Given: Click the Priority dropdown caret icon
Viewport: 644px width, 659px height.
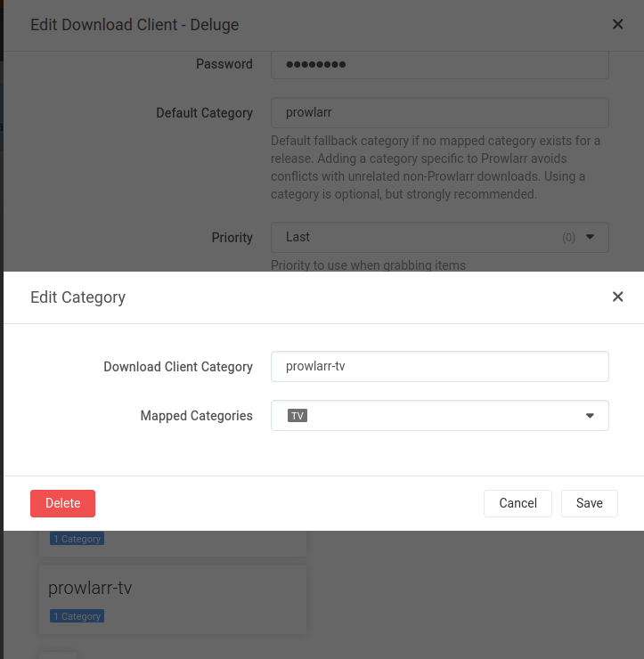Looking at the screenshot, I should coord(590,237).
